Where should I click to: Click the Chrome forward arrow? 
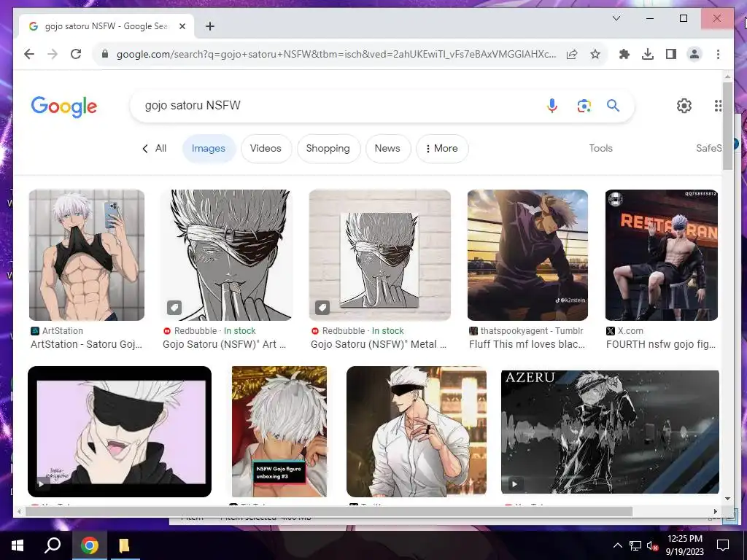pos(53,54)
